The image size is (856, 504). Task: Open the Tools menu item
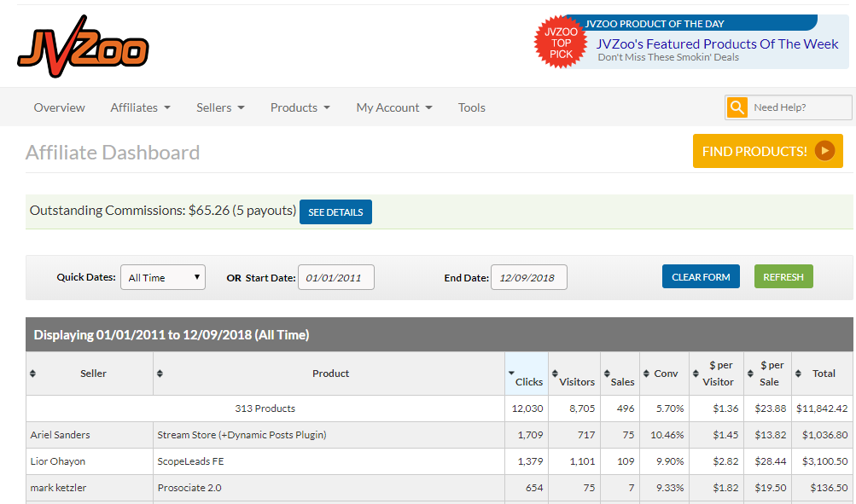[x=472, y=107]
